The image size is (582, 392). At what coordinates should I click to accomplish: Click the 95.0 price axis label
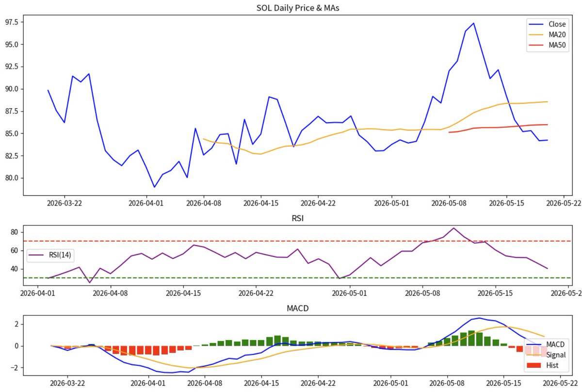(12, 45)
